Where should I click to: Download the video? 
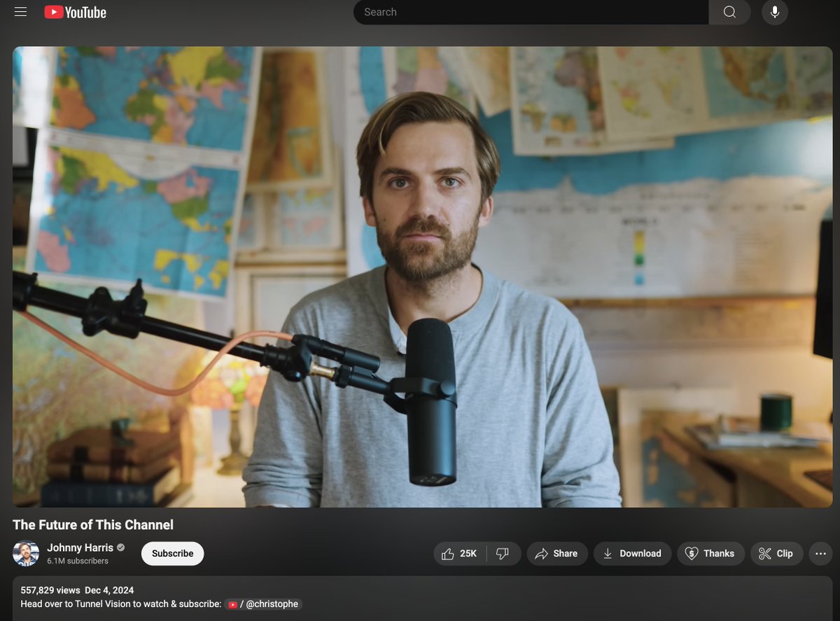tap(632, 553)
